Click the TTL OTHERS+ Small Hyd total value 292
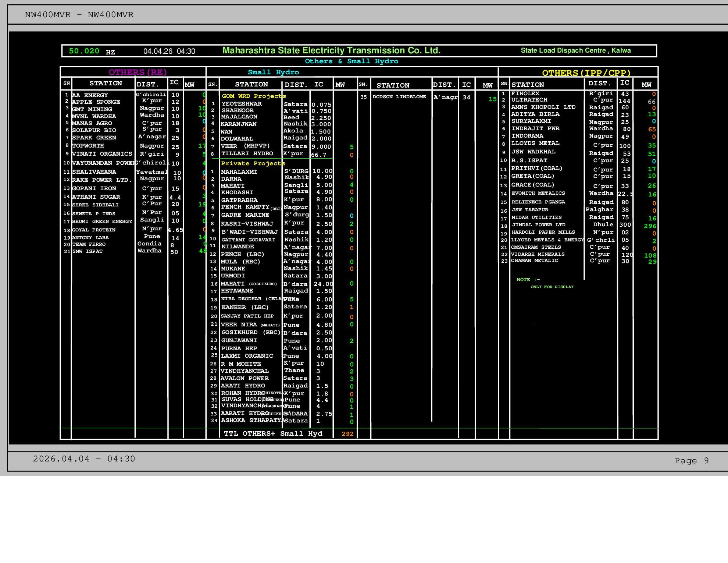This screenshot has height=563, width=728. pos(347,434)
